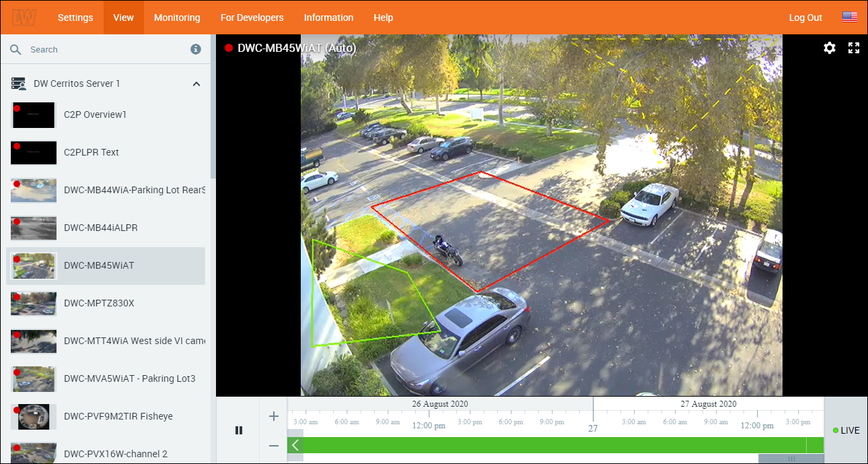Open the camera settings gear icon
The width and height of the screenshot is (868, 464).
coord(830,48)
